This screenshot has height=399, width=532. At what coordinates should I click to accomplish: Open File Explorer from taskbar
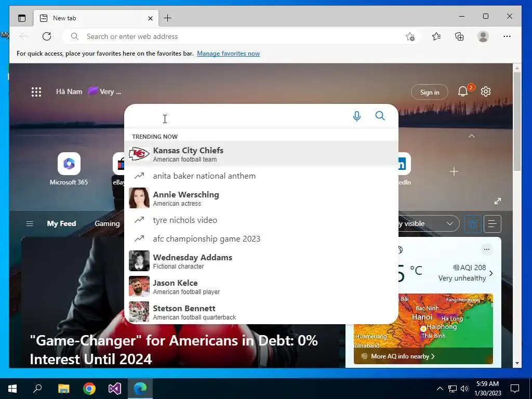(x=63, y=389)
